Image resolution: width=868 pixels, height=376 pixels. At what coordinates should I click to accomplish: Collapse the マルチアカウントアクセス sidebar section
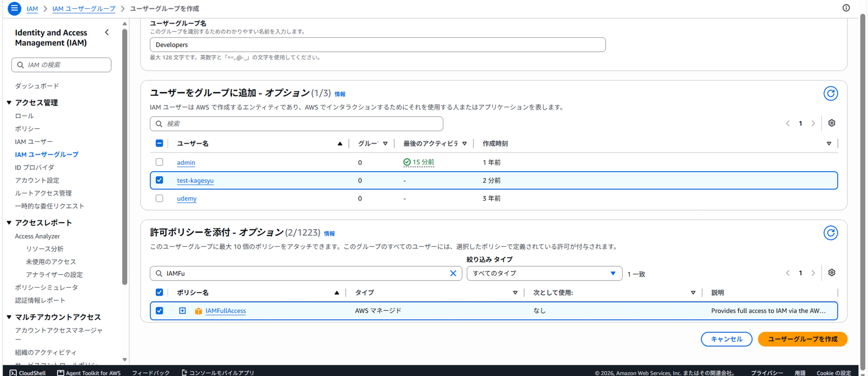coord(9,317)
